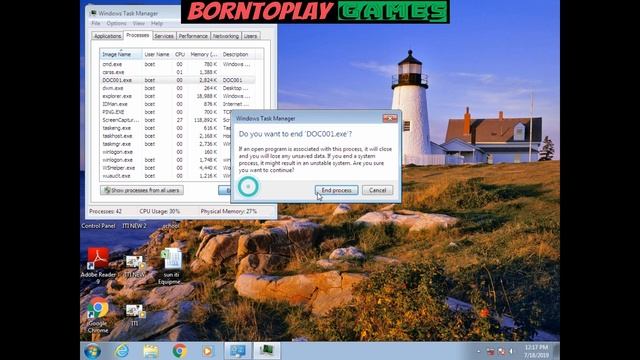The width and height of the screenshot is (640, 360).
Task: Open the Networking tab
Action: (x=226, y=36)
